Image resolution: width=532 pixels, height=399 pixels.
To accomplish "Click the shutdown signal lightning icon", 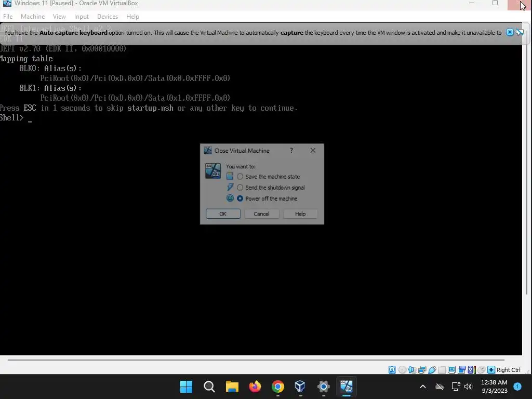I will (x=230, y=187).
